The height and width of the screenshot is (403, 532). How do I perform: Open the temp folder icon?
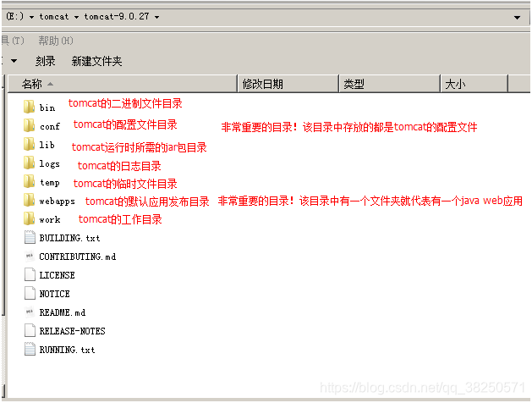click(x=29, y=181)
